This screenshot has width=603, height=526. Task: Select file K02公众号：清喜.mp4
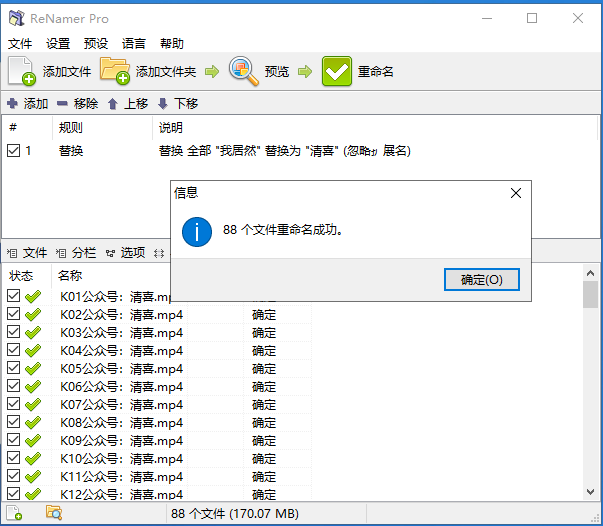coord(122,315)
